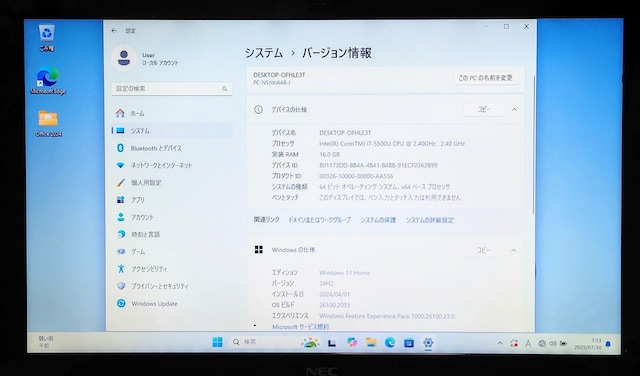Click the 24H2 version value

click(326, 283)
